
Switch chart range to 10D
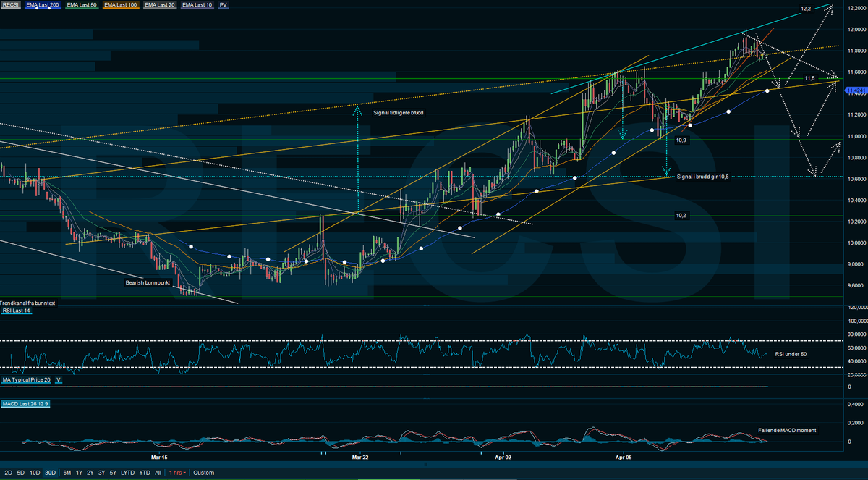tap(35, 473)
